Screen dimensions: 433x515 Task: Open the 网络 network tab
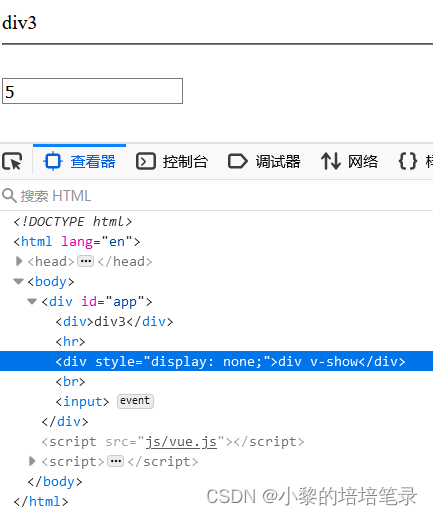click(349, 161)
